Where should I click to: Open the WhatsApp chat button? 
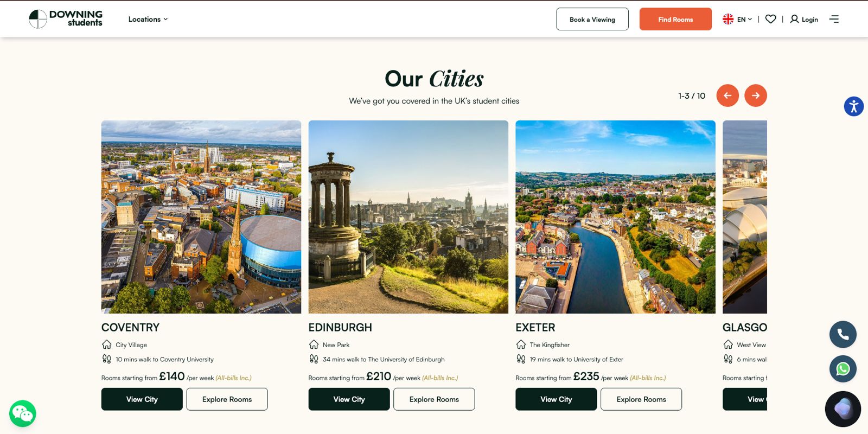843,369
